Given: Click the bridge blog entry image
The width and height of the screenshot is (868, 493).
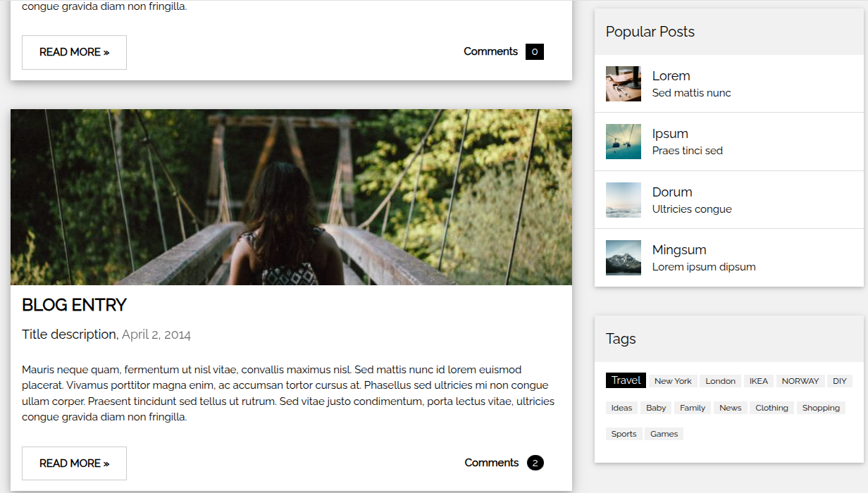Looking at the screenshot, I should coord(291,197).
